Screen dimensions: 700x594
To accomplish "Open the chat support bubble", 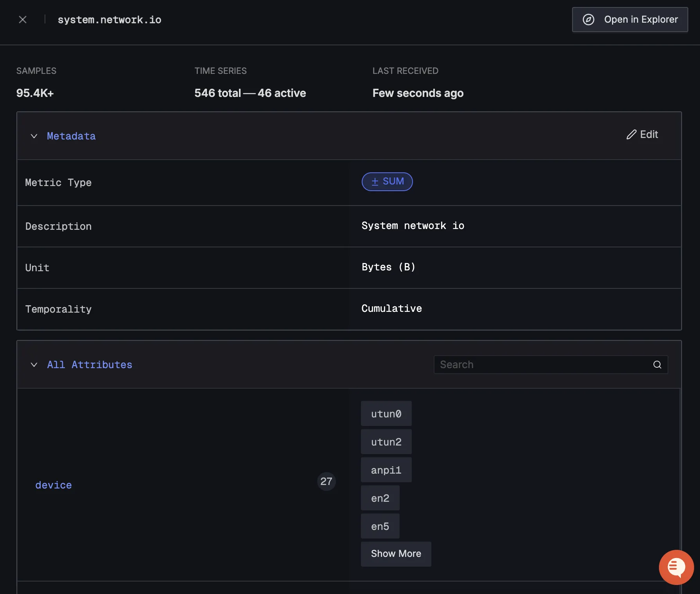I will coord(676,567).
